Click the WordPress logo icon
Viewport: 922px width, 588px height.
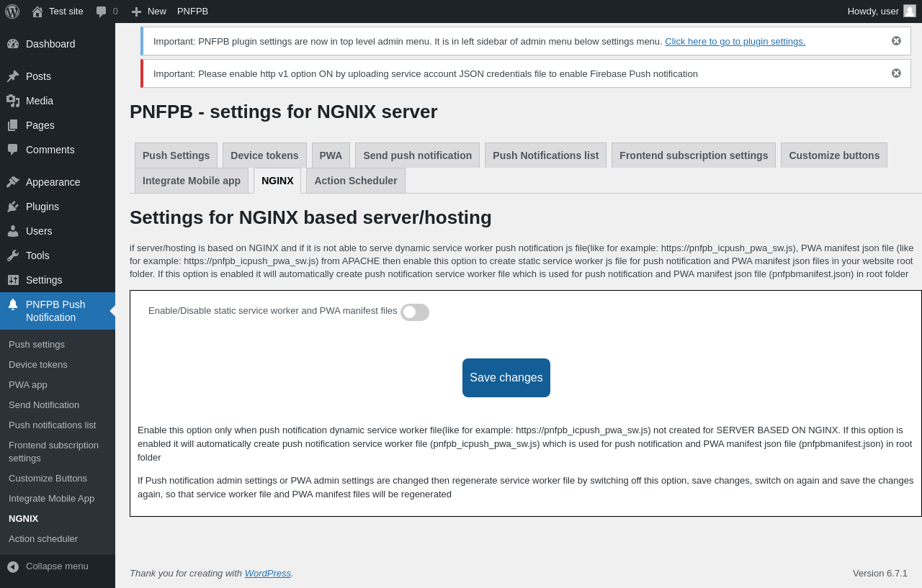(12, 12)
